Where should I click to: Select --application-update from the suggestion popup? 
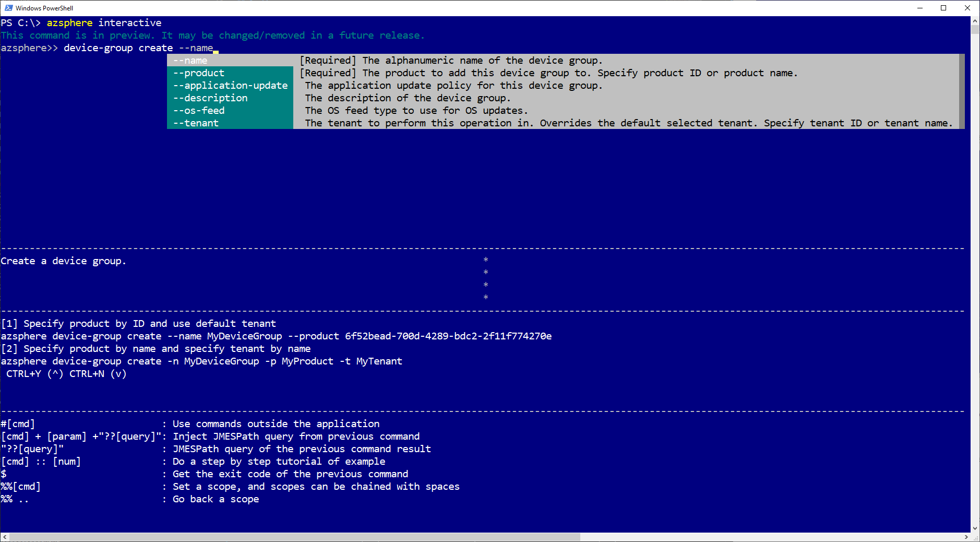tap(230, 85)
